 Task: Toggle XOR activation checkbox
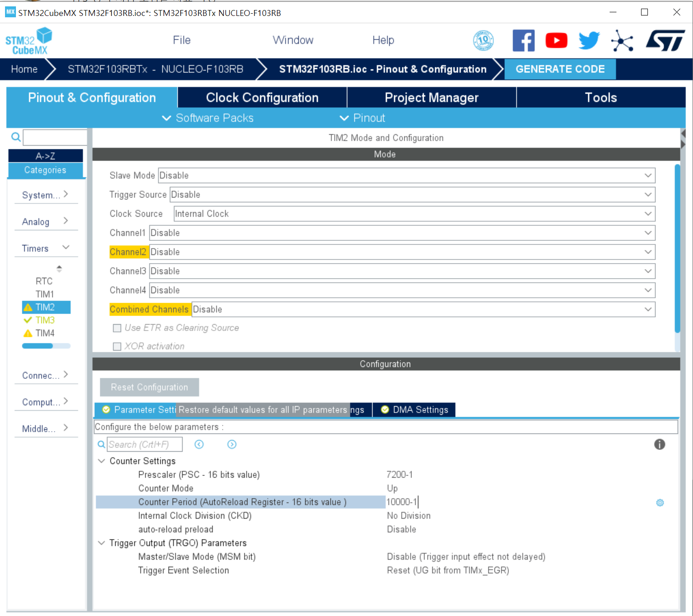tap(117, 346)
